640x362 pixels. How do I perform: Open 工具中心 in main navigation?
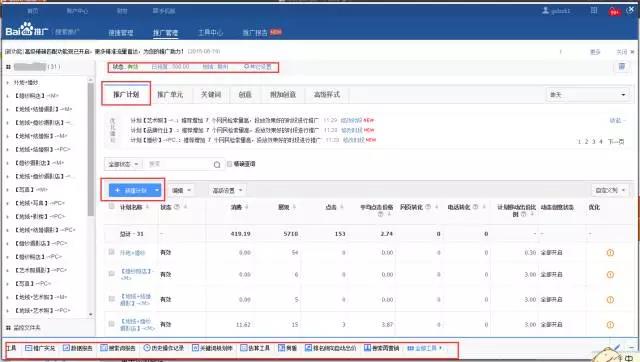210,32
